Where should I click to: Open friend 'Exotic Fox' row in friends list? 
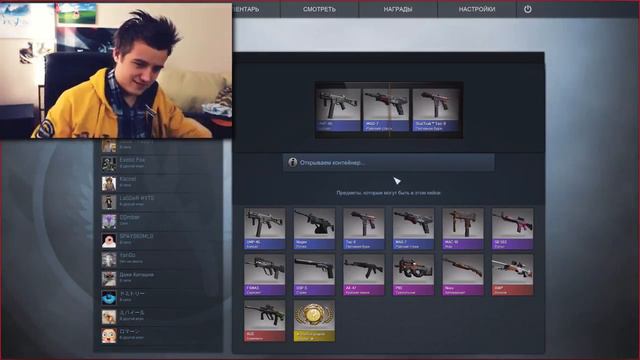coord(159,164)
